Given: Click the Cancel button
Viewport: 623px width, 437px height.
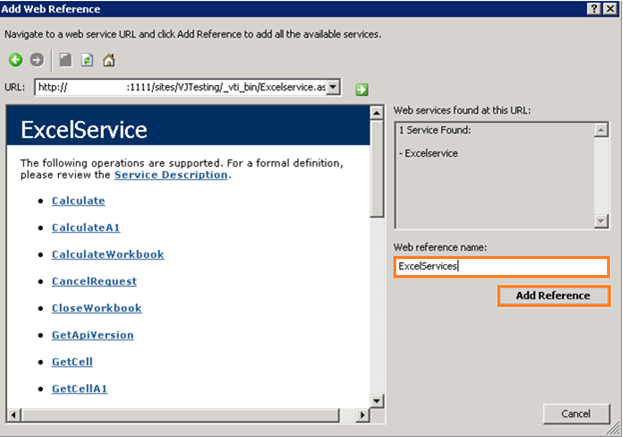Looking at the screenshot, I should coord(576,414).
